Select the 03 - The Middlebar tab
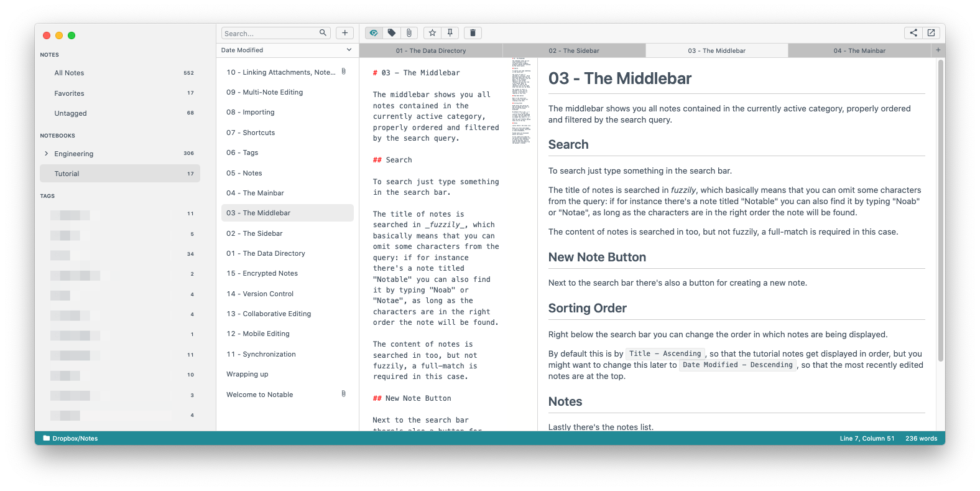980x491 pixels. tap(717, 50)
